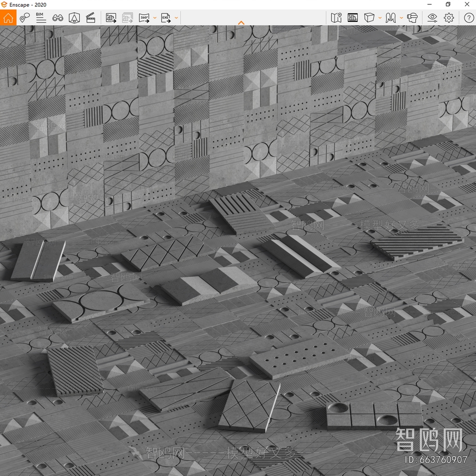Viewport: 476px width, 476px height.
Task: Open the General Settings gear
Action: click(449, 18)
